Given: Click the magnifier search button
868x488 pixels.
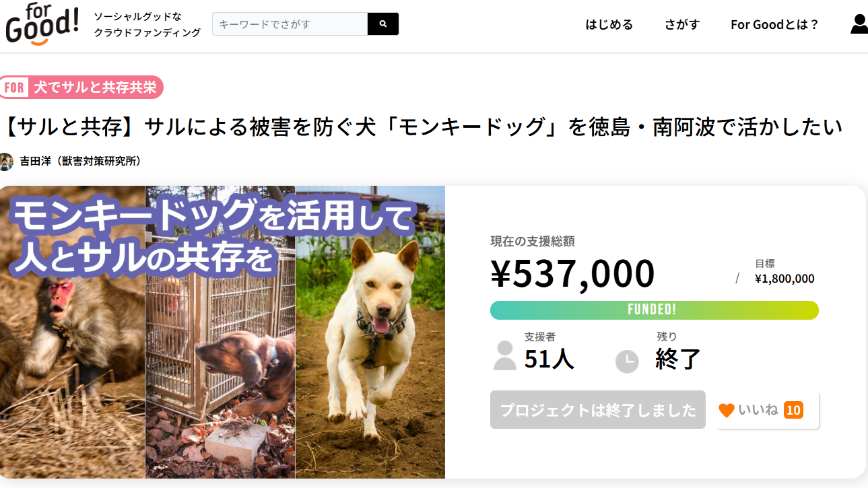Looking at the screenshot, I should pos(383,24).
